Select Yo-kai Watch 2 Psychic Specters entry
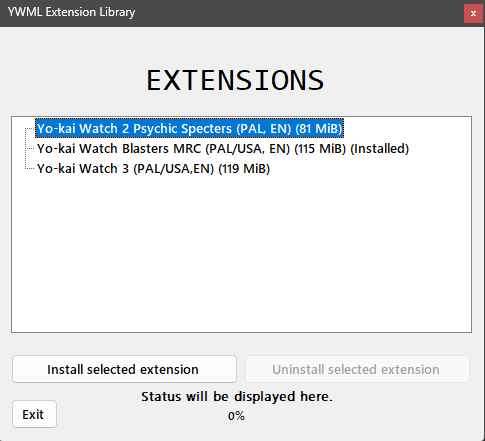This screenshot has width=485, height=441. tap(189, 128)
